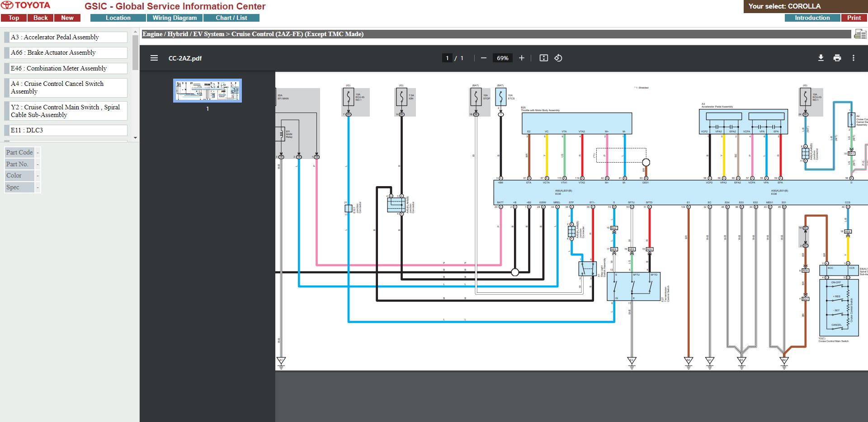The width and height of the screenshot is (868, 422).
Task: Zoom in with the plus icon
Action: (522, 58)
